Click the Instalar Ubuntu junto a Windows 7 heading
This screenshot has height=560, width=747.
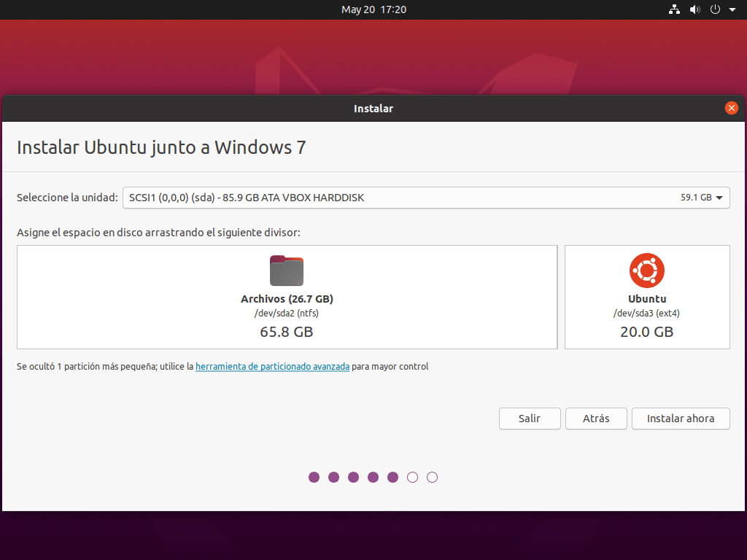coord(161,147)
